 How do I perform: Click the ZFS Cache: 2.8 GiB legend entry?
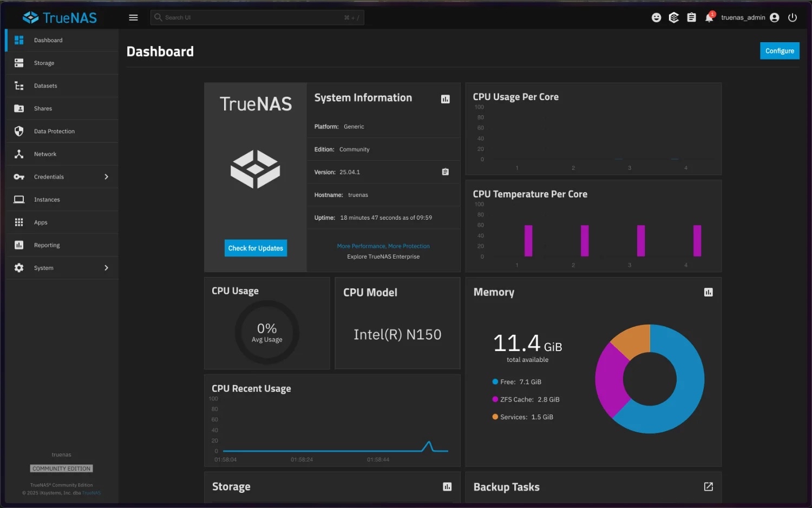pos(526,399)
